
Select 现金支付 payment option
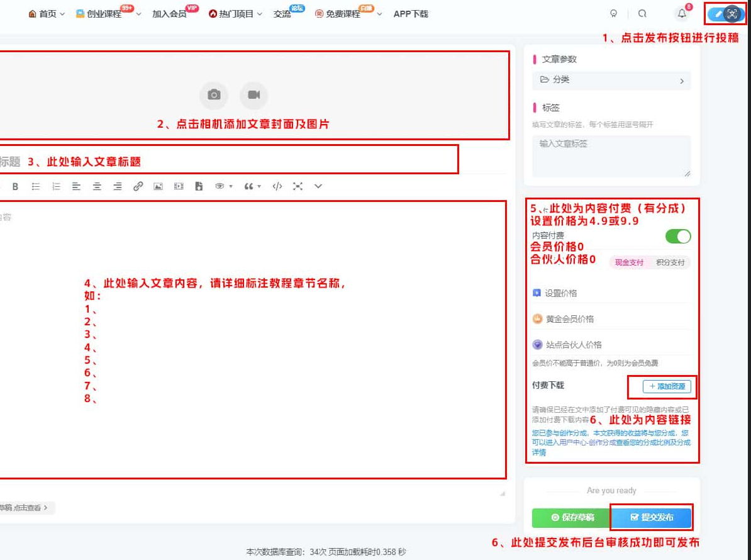(x=629, y=262)
